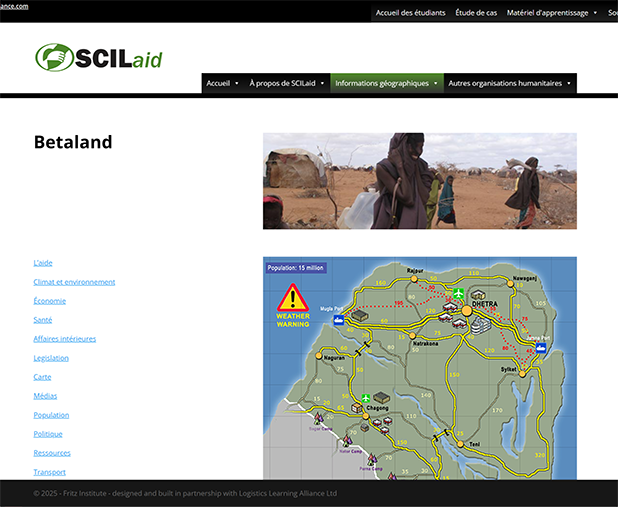618x507 pixels.
Task: Click the Betaland page heading
Action: (x=73, y=142)
